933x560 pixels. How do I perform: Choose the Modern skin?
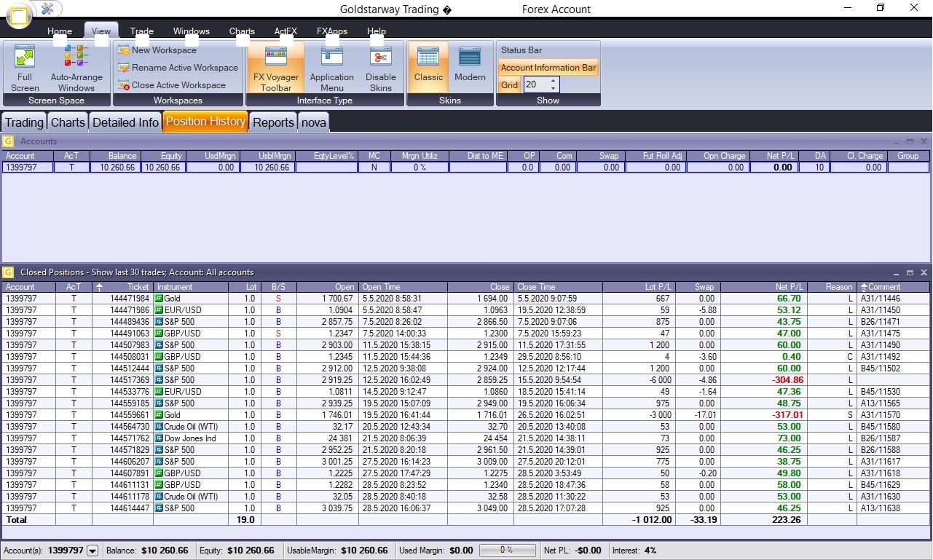tap(470, 68)
